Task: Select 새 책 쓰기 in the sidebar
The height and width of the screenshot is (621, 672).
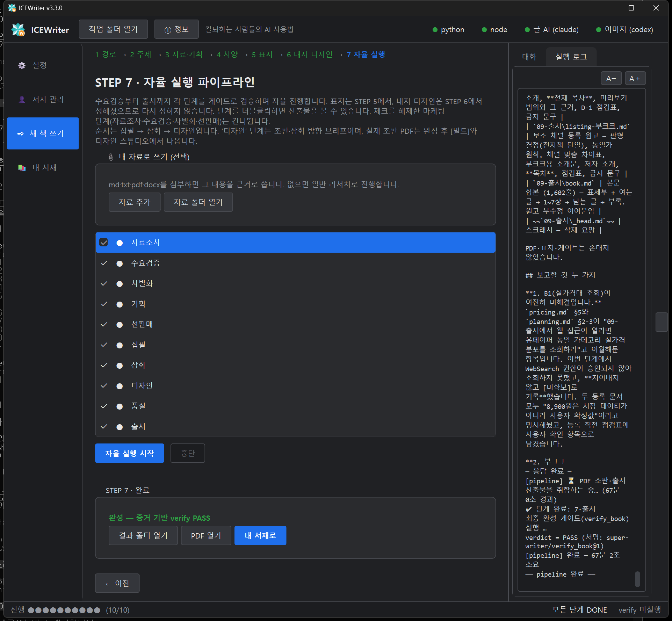Action: (43, 133)
